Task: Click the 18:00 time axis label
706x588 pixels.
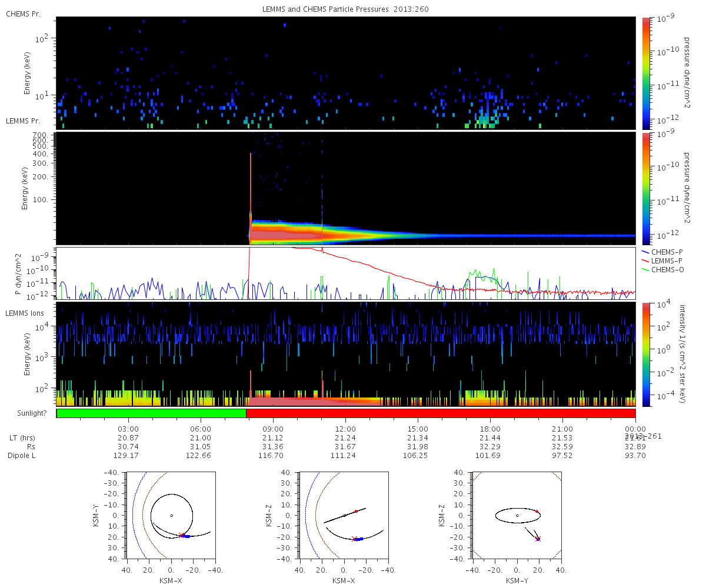Action: [490, 429]
